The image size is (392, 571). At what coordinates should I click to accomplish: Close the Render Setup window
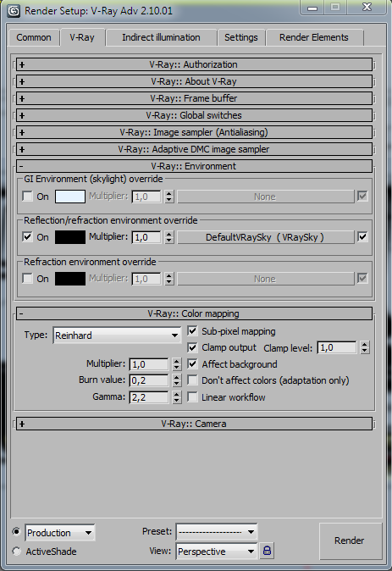[367, 8]
